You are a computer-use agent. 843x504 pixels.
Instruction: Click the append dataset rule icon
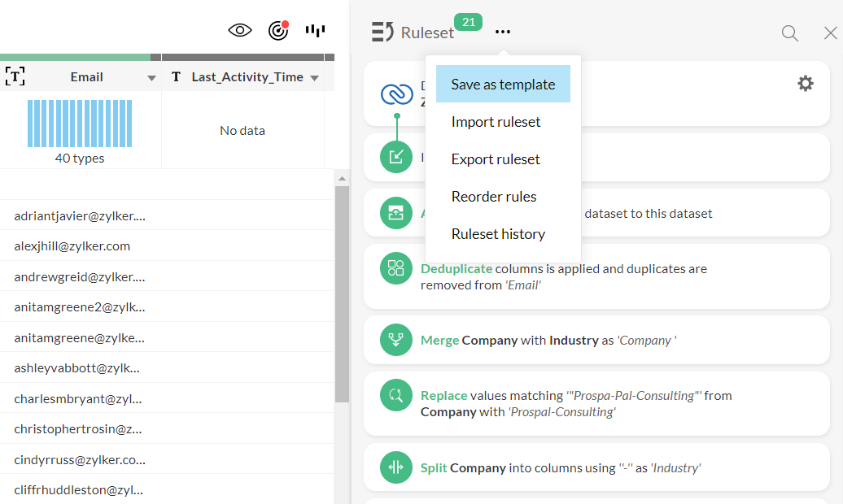point(396,213)
